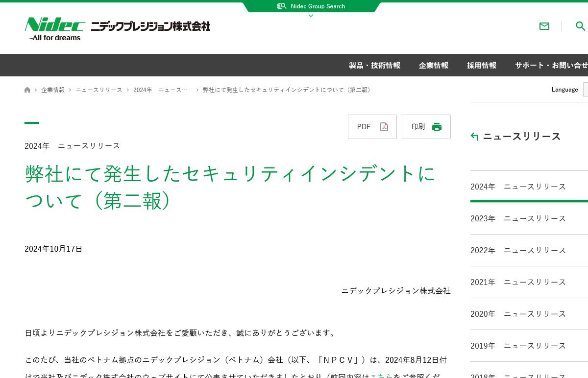Viewport: 588px width, 378px height.
Task: Select 2021年 ニュースリリース in sidebar
Action: pos(529,282)
